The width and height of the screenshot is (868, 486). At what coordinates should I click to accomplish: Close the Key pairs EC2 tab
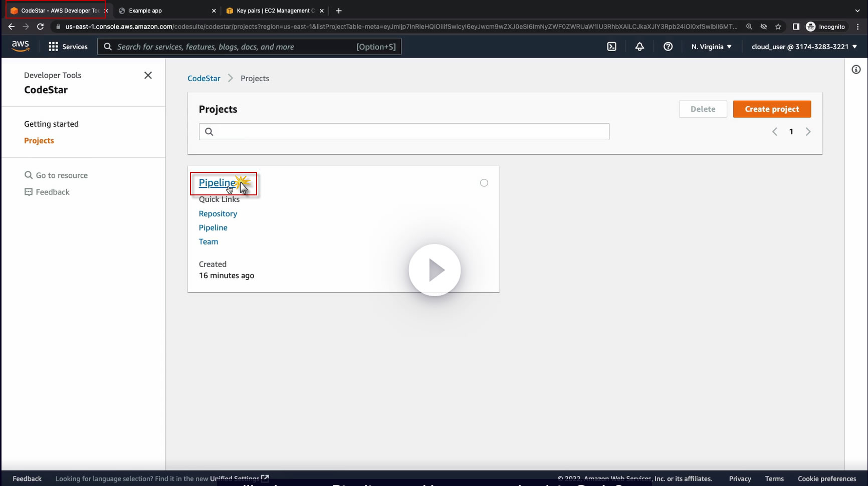tap(322, 11)
